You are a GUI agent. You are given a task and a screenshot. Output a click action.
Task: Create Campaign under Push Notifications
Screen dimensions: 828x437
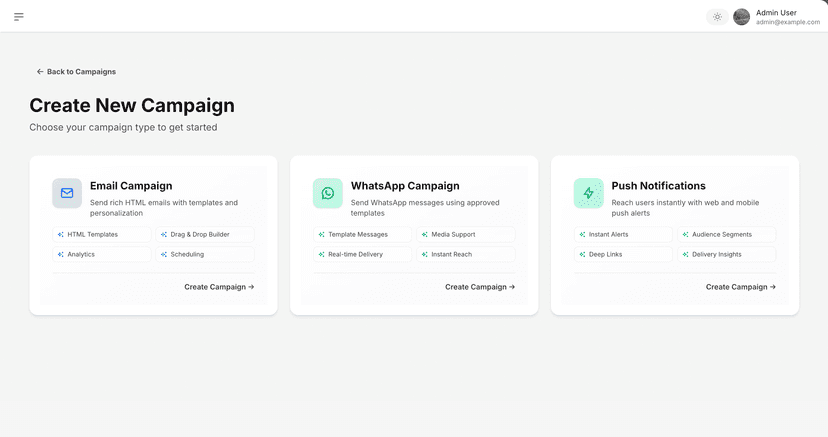740,287
